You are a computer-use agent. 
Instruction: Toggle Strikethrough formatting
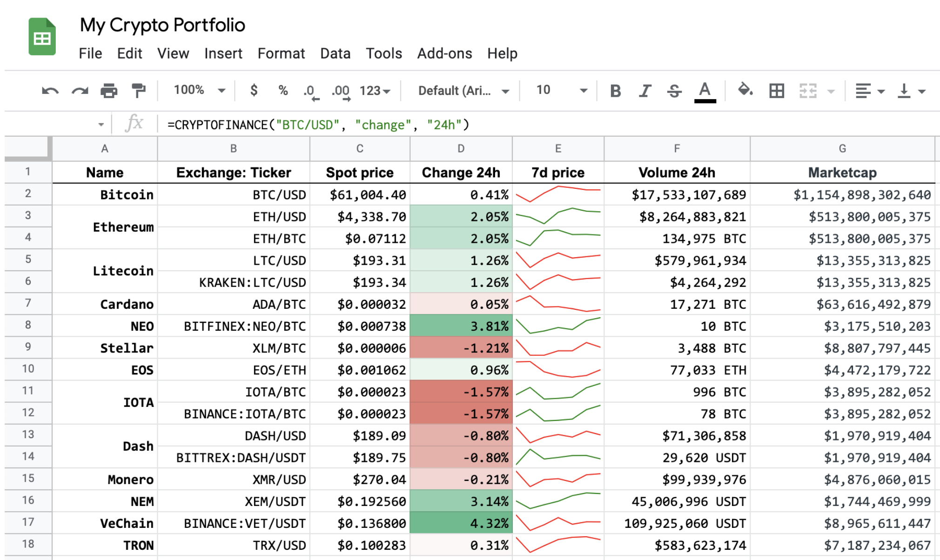[x=674, y=91]
